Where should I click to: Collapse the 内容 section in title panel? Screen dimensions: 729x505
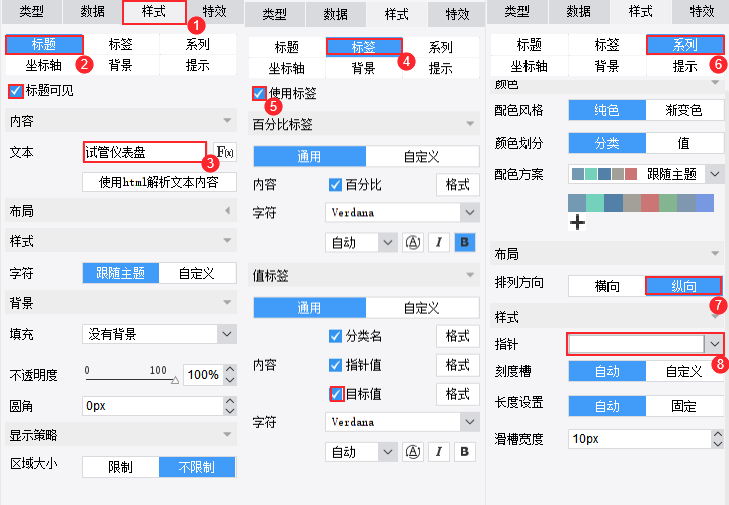227,121
